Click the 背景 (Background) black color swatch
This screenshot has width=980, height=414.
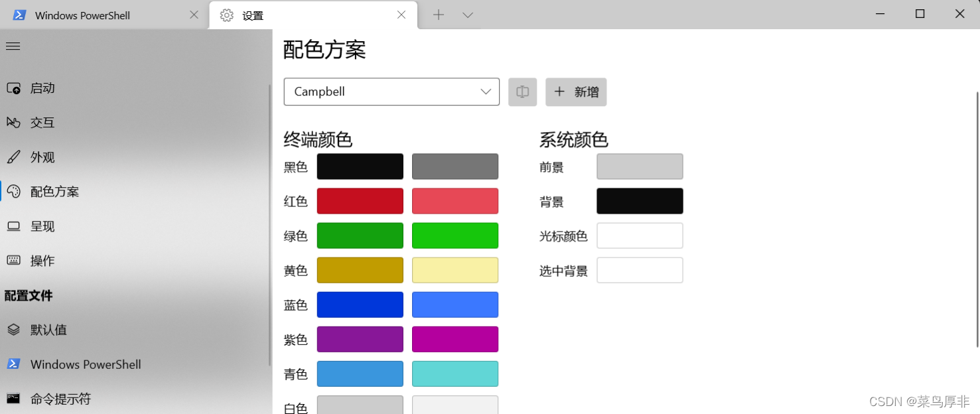pyautogui.click(x=639, y=200)
